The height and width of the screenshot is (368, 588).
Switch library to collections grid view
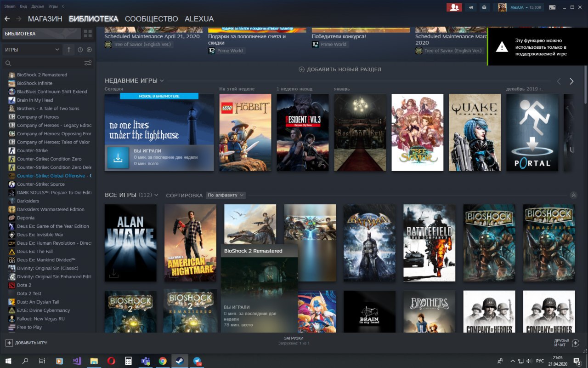(x=88, y=34)
